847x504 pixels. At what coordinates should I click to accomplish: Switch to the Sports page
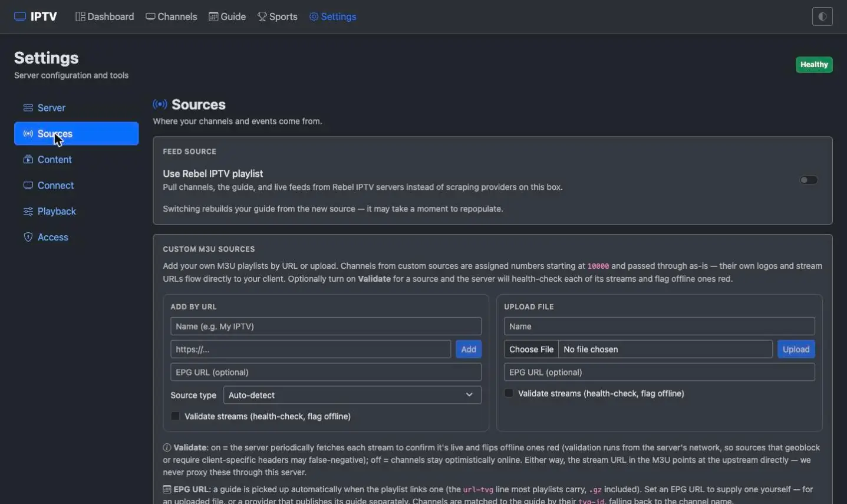point(278,17)
